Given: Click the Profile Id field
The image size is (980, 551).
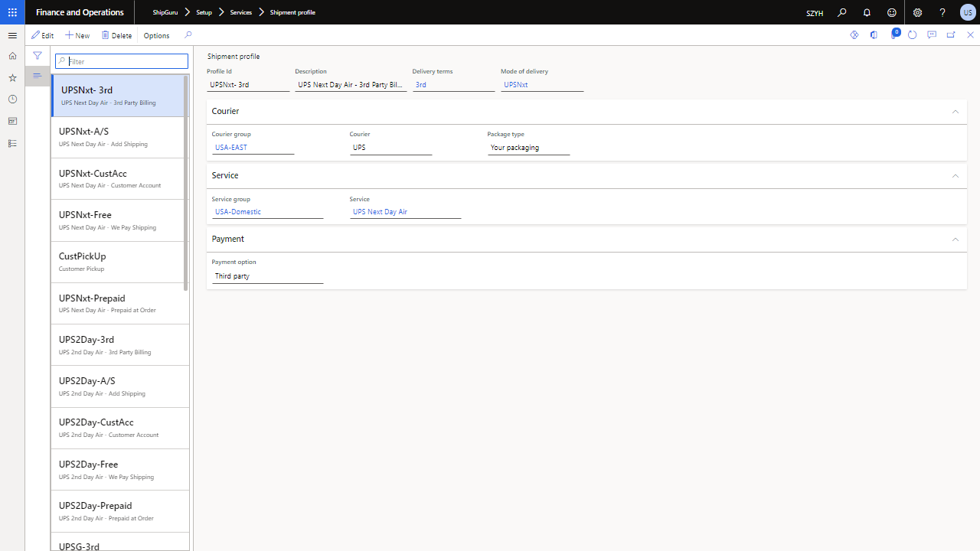Looking at the screenshot, I should point(248,85).
